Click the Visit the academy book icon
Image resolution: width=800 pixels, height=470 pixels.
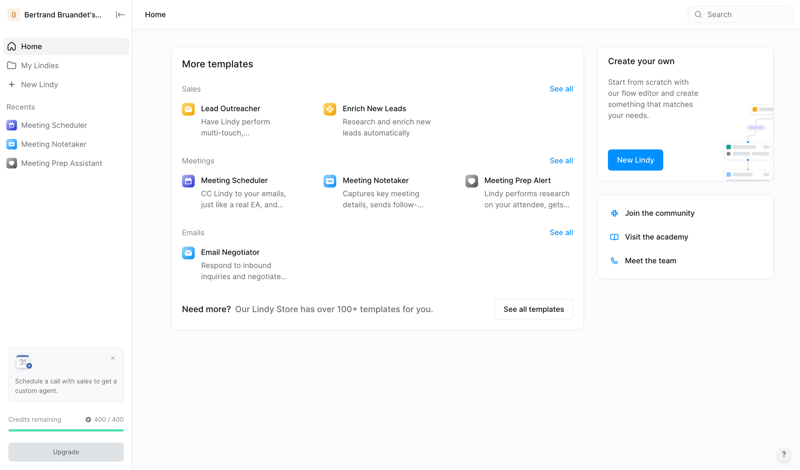(x=614, y=237)
